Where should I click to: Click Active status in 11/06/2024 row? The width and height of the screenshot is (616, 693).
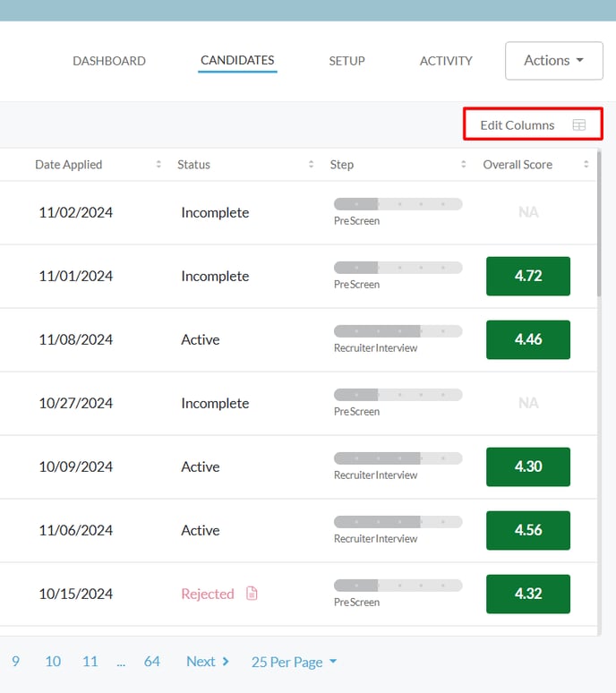click(x=201, y=530)
